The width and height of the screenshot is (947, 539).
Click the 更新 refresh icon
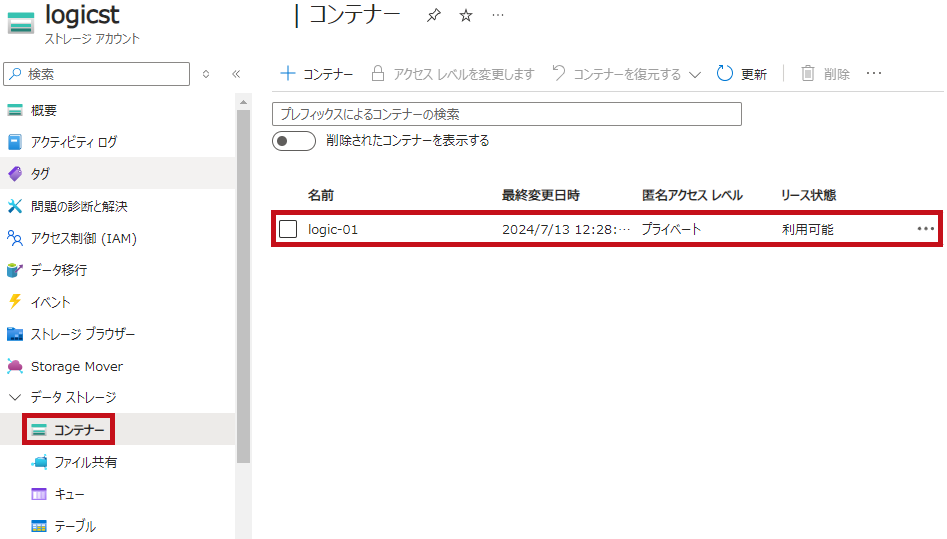(726, 74)
